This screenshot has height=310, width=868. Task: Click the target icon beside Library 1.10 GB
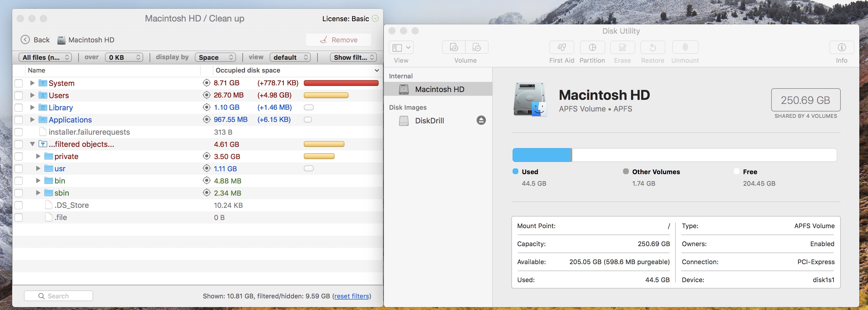tap(206, 107)
